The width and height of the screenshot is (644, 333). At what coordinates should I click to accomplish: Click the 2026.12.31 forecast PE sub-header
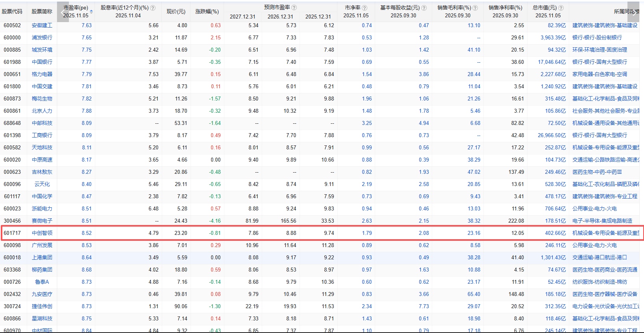click(x=280, y=17)
